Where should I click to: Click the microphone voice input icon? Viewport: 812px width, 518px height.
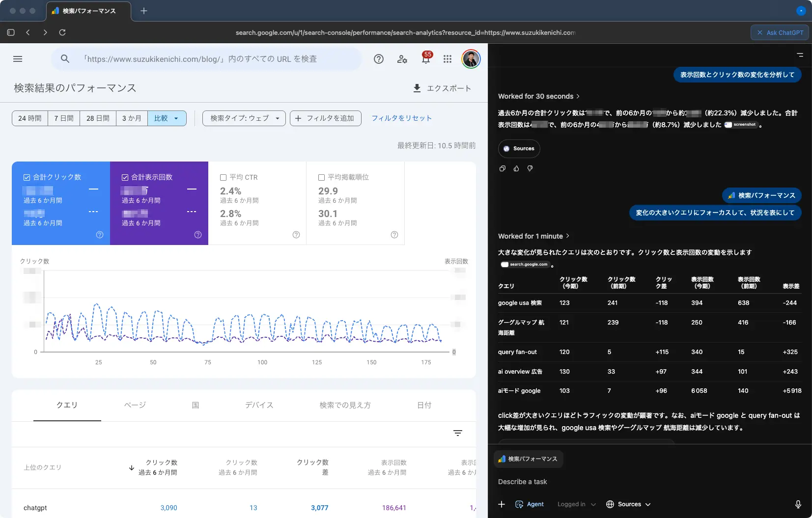point(798,504)
